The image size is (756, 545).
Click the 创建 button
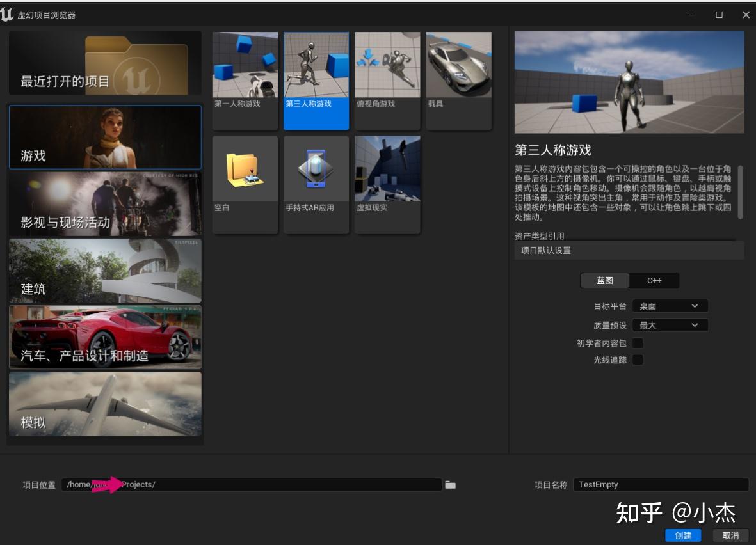click(683, 535)
